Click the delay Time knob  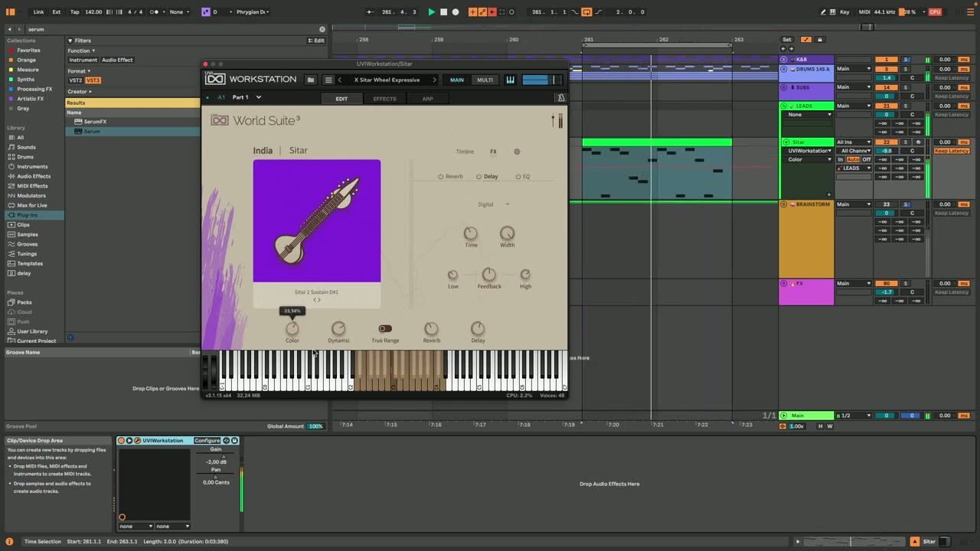coord(471,233)
